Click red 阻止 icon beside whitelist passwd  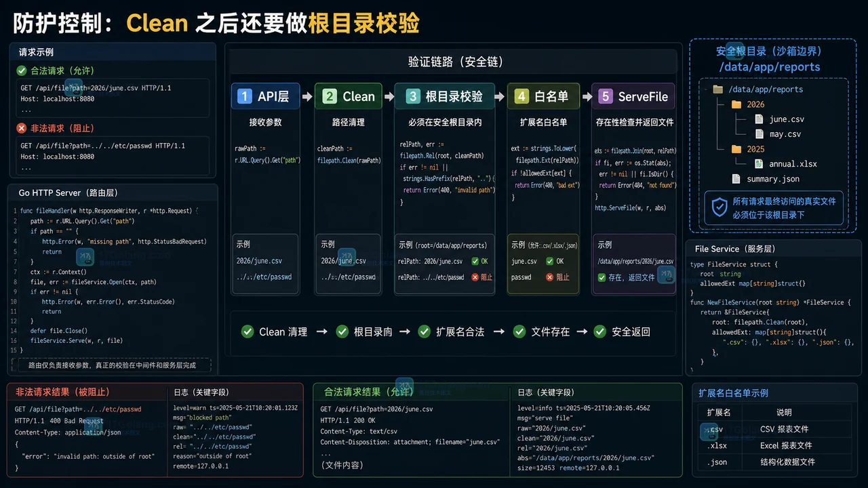point(550,277)
